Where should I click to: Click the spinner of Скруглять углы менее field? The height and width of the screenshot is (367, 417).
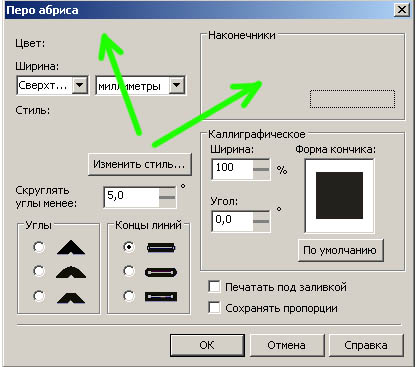click(167, 197)
